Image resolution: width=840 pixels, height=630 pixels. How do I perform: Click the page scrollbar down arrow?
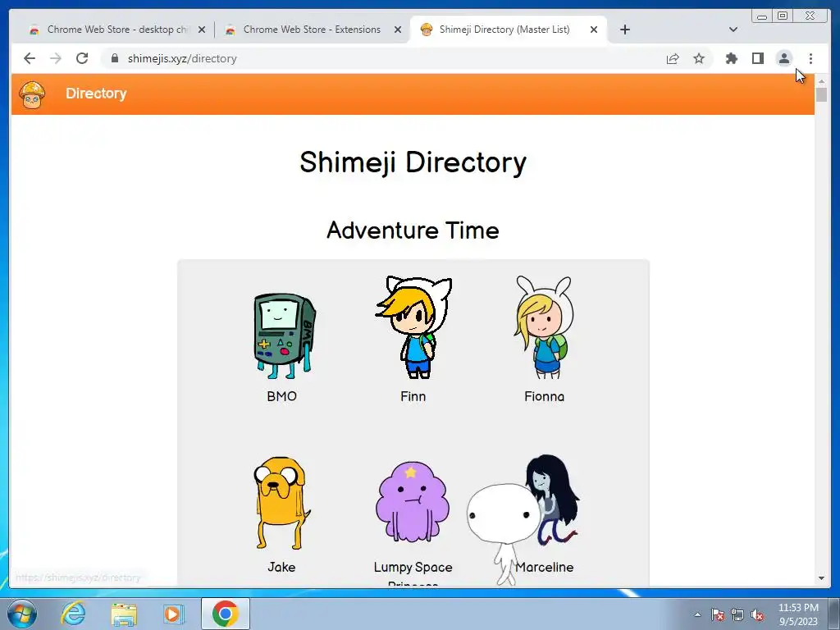point(821,578)
